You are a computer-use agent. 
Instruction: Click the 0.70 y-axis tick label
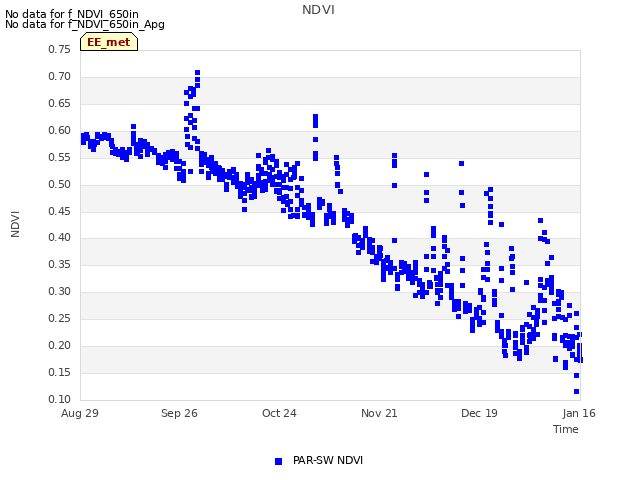tap(60, 76)
